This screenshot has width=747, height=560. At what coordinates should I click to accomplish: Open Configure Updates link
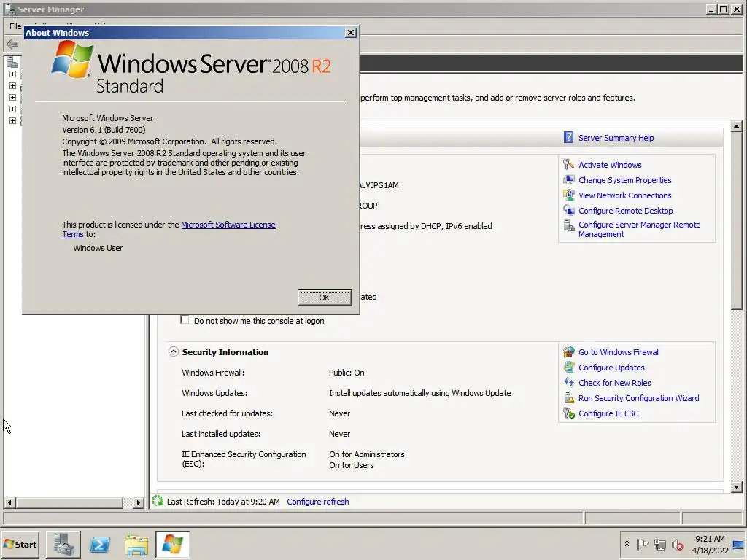pos(611,367)
